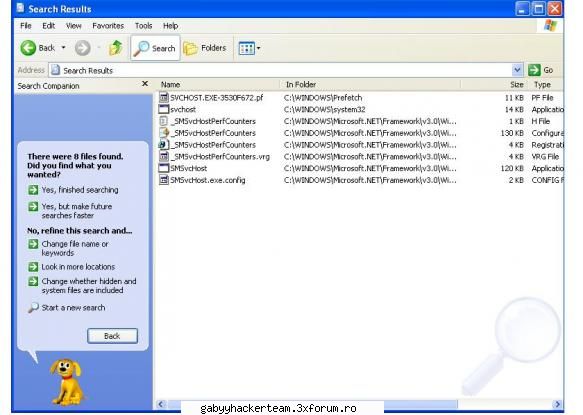583x415 pixels.
Task: Change whether hidden and system files included
Action: pyautogui.click(x=89, y=286)
